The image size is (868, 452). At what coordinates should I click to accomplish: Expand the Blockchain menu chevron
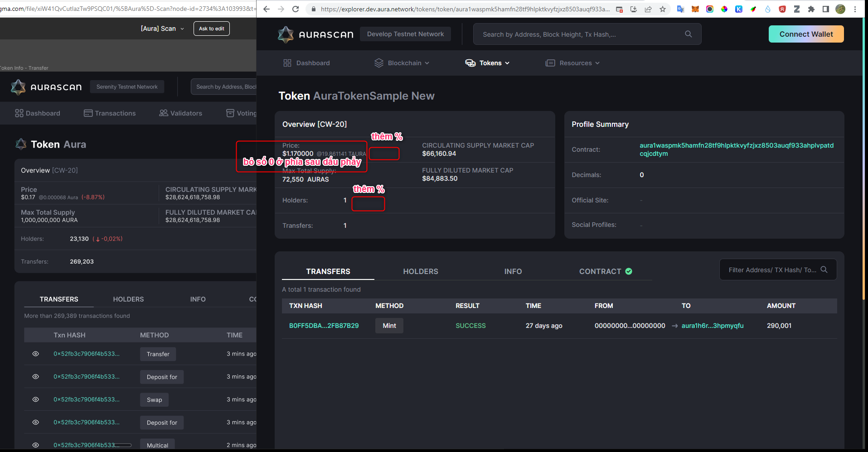tap(427, 63)
